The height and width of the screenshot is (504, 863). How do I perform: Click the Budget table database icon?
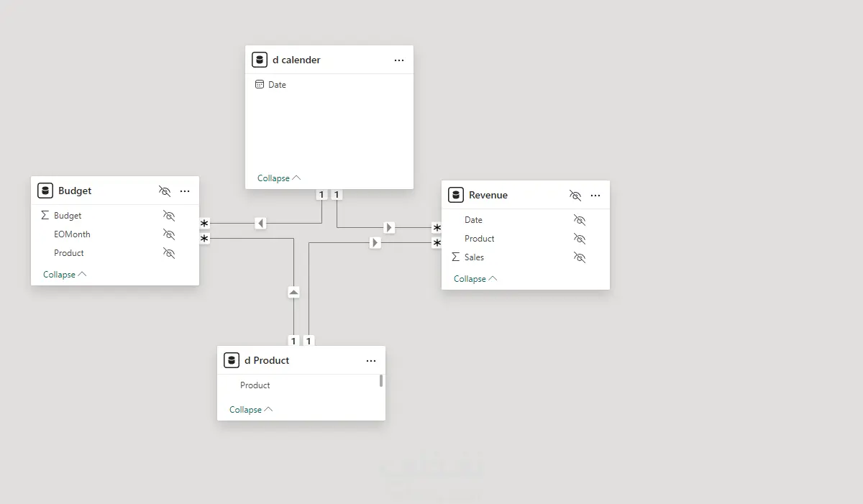click(45, 191)
